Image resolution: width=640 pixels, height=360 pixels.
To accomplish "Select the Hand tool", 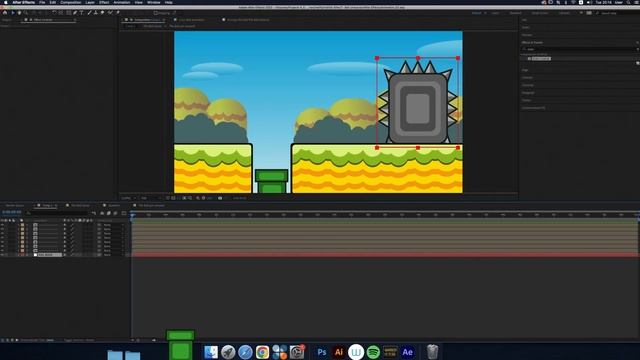I will pyautogui.click(x=19, y=13).
